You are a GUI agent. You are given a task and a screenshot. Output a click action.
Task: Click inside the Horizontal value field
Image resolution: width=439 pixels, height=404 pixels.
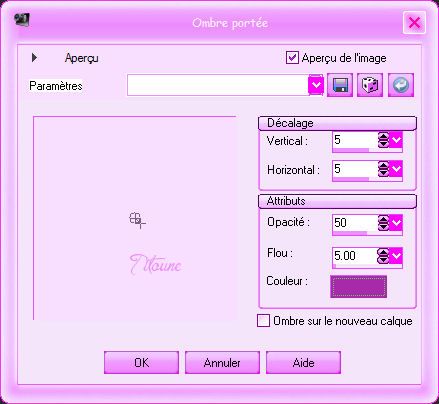click(355, 169)
